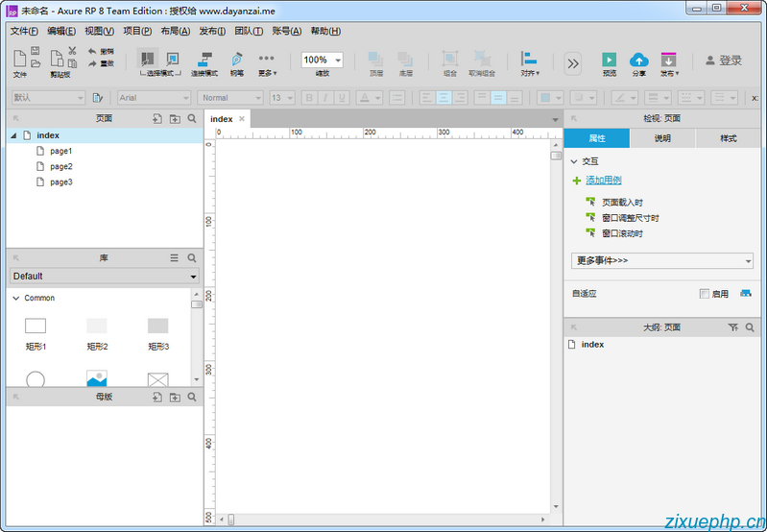Click the bullet list icon
This screenshot has width=767, height=532.
tap(396, 98)
